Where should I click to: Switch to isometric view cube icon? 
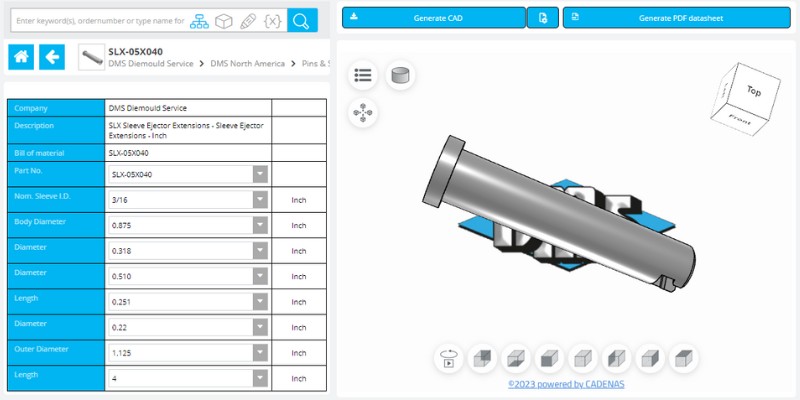583,358
